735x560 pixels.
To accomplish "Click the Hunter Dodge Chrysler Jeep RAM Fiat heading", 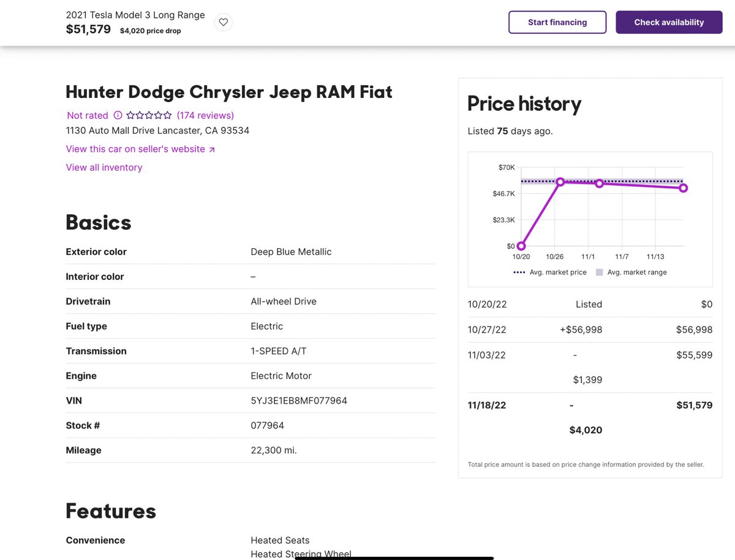I will tap(229, 92).
